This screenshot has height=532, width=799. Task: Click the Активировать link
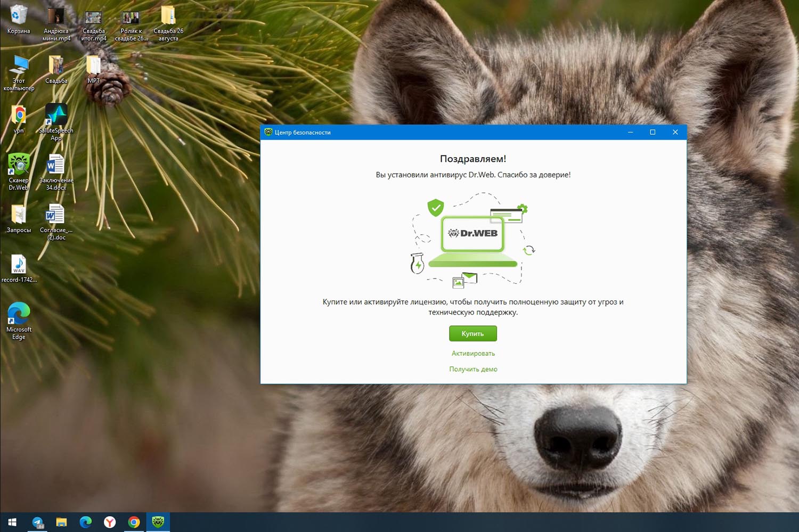(x=473, y=354)
